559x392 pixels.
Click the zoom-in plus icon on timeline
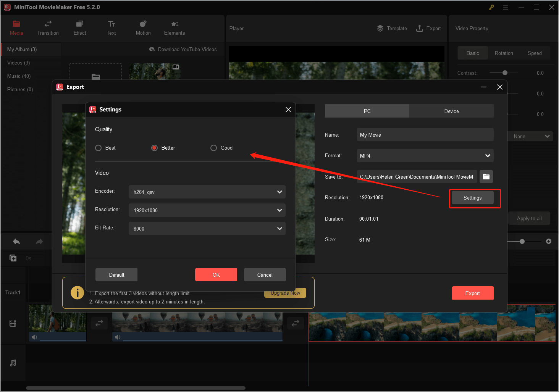click(x=549, y=241)
